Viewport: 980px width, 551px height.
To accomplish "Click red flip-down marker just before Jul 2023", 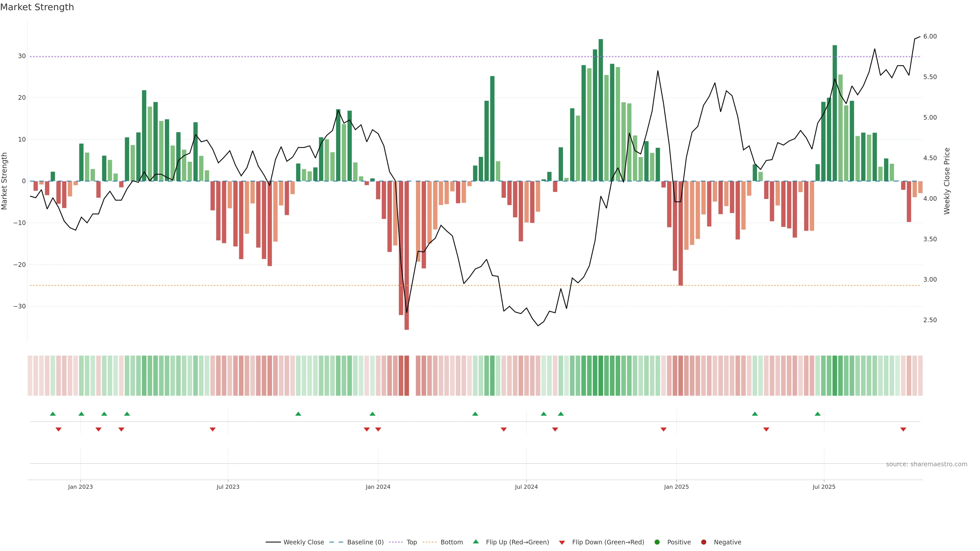I will tap(213, 429).
